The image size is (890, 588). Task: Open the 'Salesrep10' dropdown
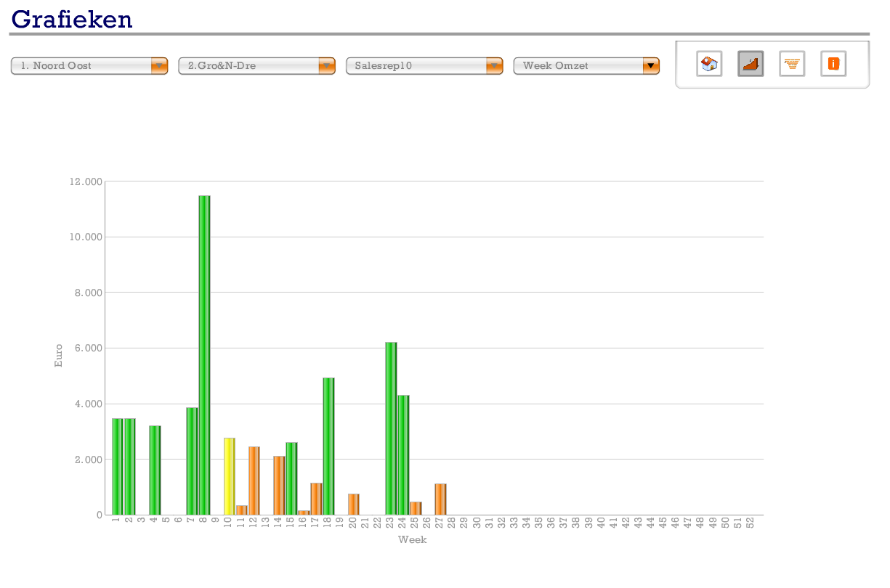[424, 66]
